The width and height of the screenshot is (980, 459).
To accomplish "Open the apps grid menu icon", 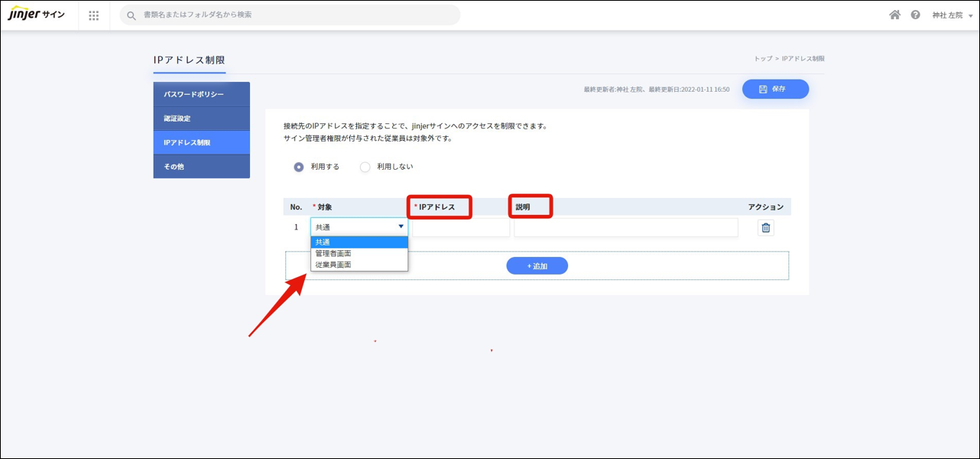I will [94, 15].
